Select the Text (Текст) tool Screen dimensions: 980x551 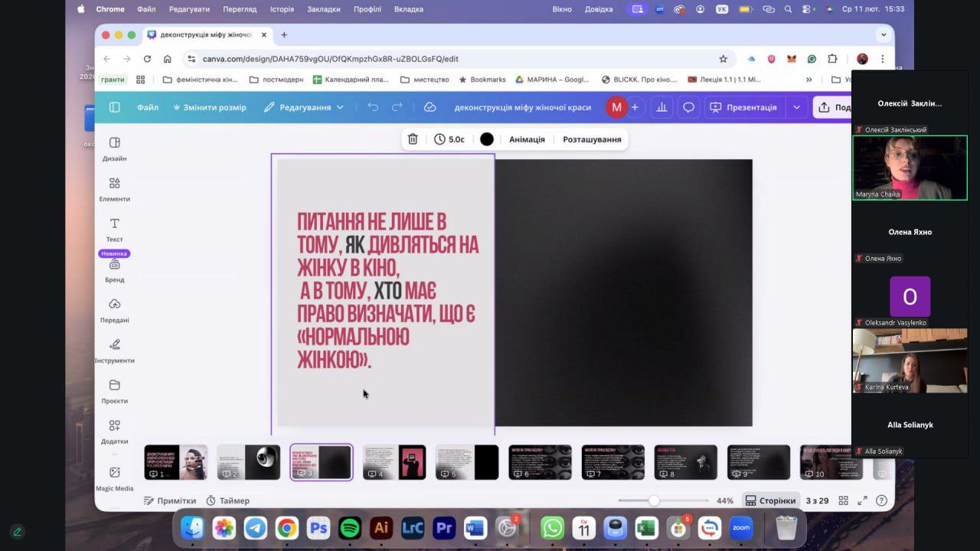click(114, 229)
